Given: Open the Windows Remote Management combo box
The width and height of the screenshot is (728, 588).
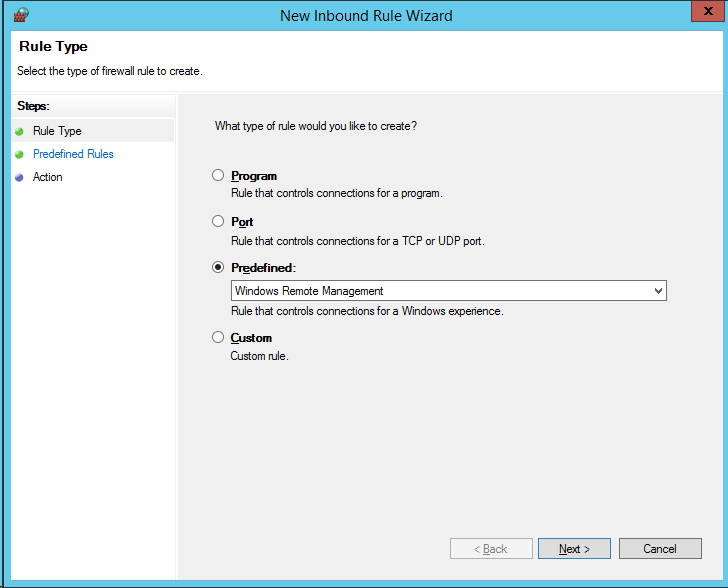Looking at the screenshot, I should click(440, 291).
